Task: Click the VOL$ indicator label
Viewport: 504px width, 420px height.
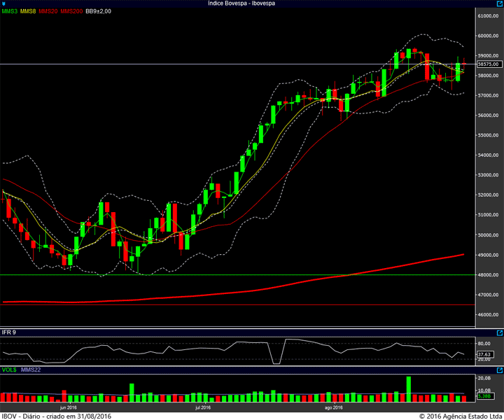Action: tap(9, 370)
